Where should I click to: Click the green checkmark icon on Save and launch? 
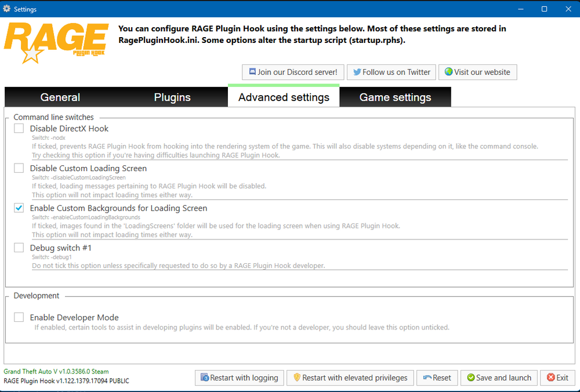point(471,378)
